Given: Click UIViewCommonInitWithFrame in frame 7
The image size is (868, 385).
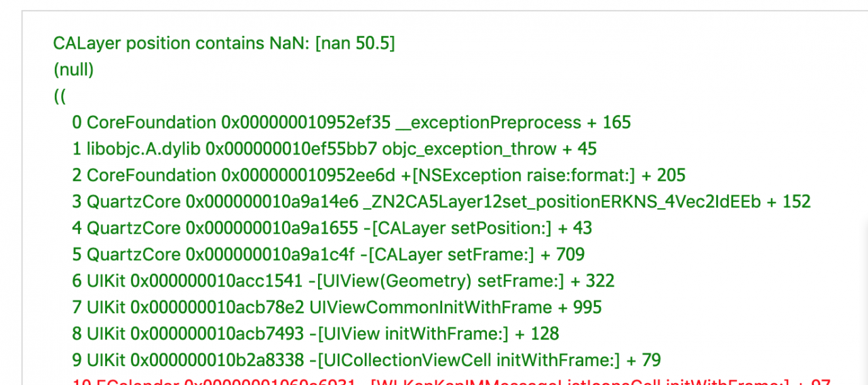Looking at the screenshot, I should 431,308.
